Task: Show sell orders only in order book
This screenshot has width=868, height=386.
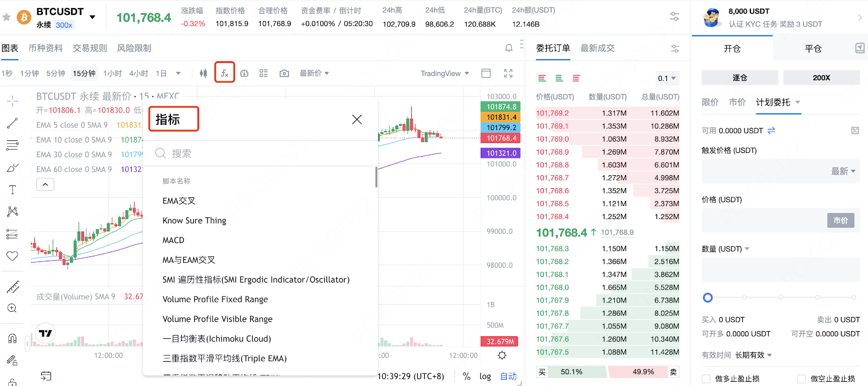Action: 576,78
